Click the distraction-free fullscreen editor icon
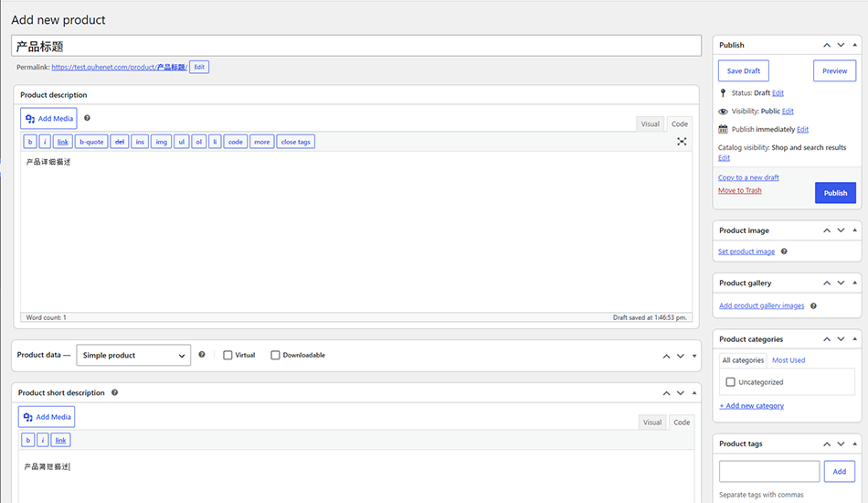 coord(682,142)
